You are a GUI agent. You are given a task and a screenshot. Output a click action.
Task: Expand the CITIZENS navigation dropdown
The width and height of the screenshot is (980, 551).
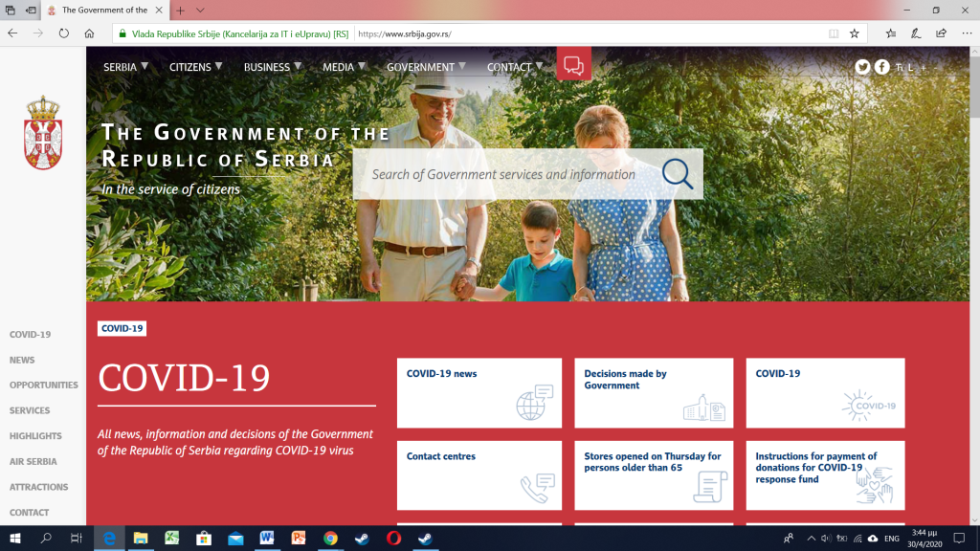[x=195, y=67]
